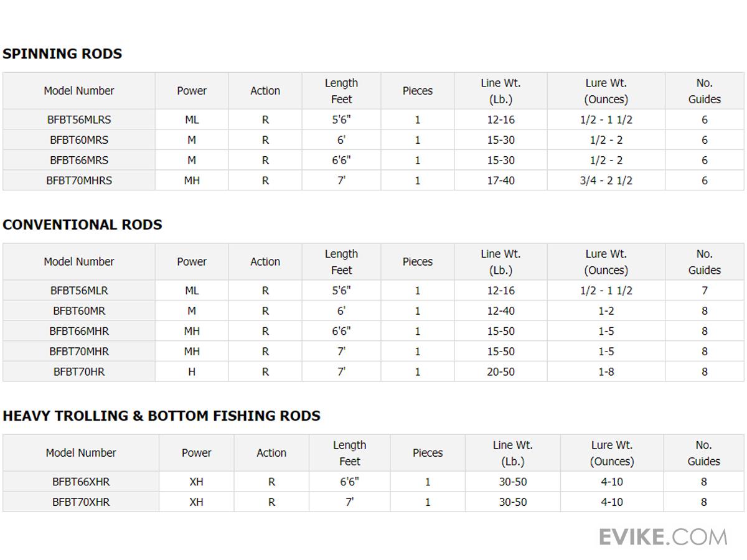Select model BFBT66XHR
Image resolution: width=747 pixels, height=560 pixels.
point(81,482)
